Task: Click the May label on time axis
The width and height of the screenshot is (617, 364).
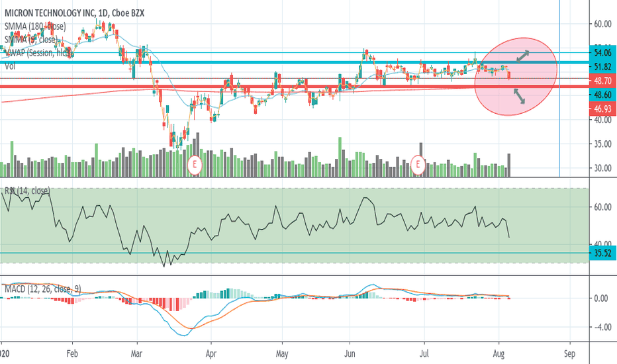Action: click(282, 354)
